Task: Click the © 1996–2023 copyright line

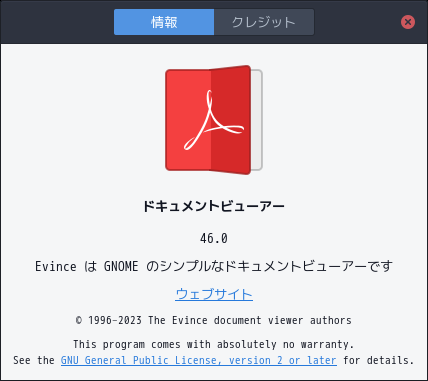Action: click(x=214, y=320)
